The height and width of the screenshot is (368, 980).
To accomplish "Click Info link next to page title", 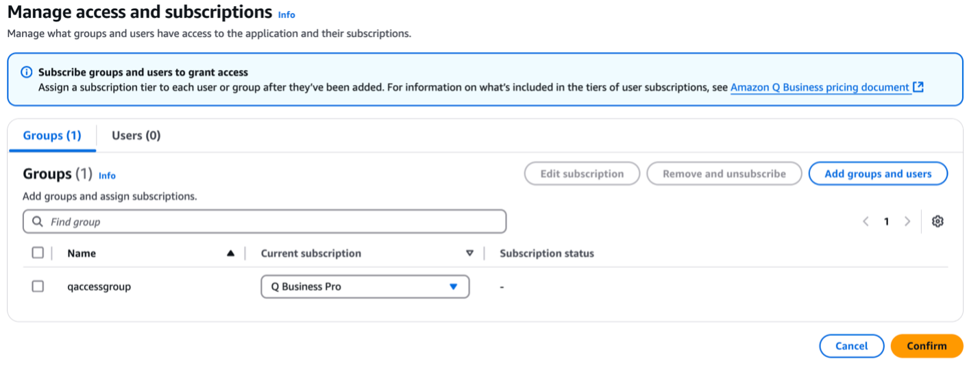I will [286, 14].
